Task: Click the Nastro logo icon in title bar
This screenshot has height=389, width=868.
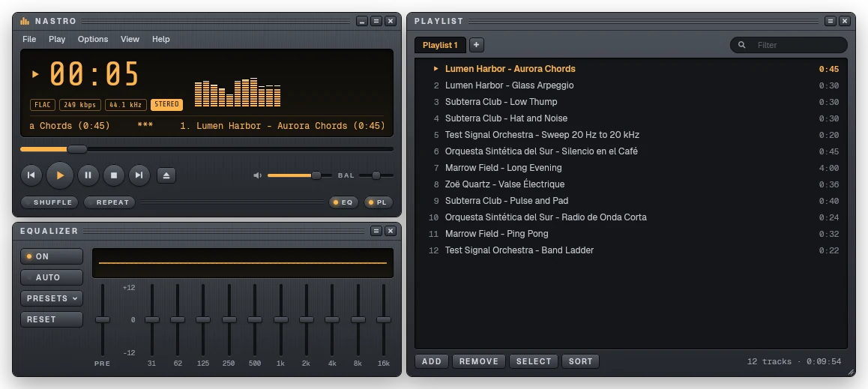Action: (25, 21)
